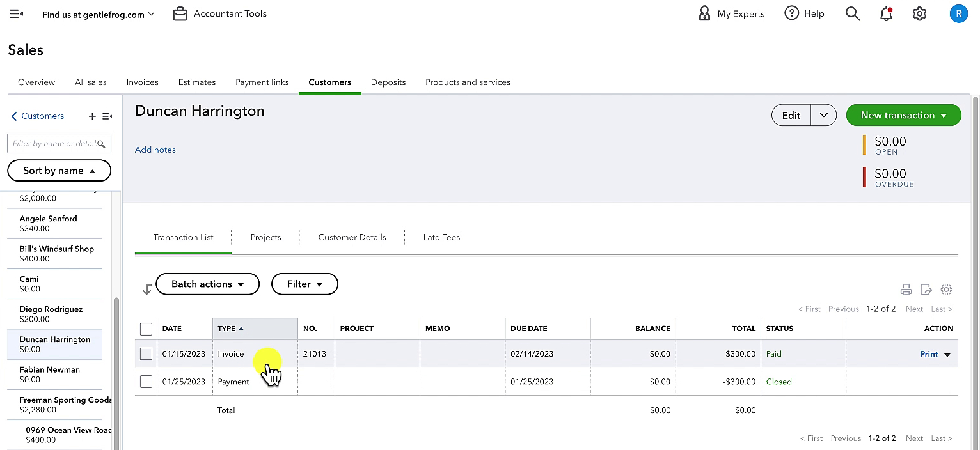Image resolution: width=980 pixels, height=450 pixels.
Task: Switch to the Customer Details tab
Action: pyautogui.click(x=352, y=237)
